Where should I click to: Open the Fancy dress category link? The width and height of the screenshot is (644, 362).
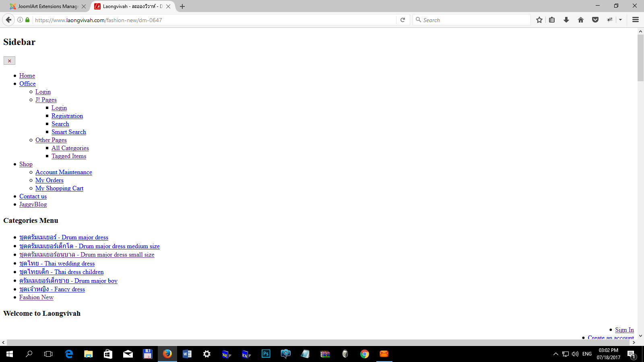coord(52,289)
